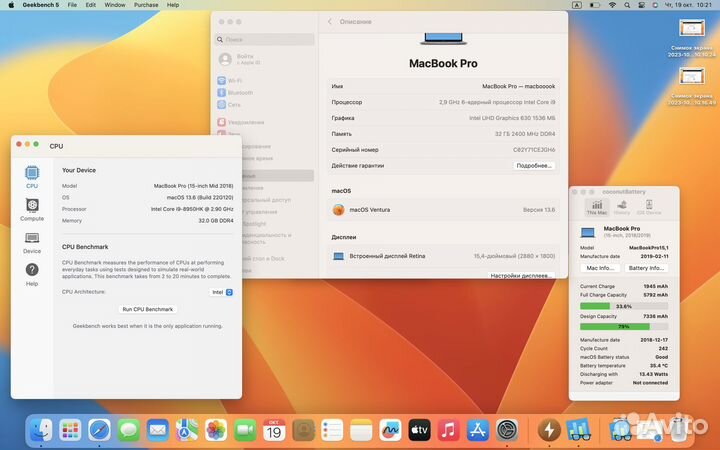Open System Settings from the Dock
This screenshot has width=720, height=450.
[507, 430]
